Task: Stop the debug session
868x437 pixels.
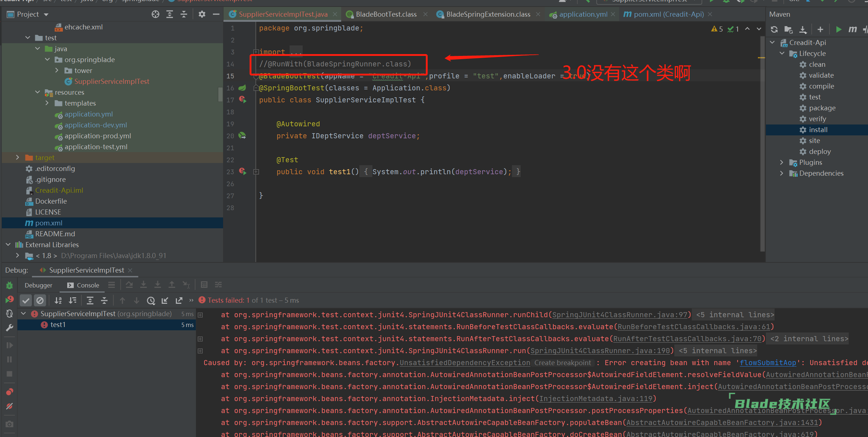Action: tap(9, 374)
